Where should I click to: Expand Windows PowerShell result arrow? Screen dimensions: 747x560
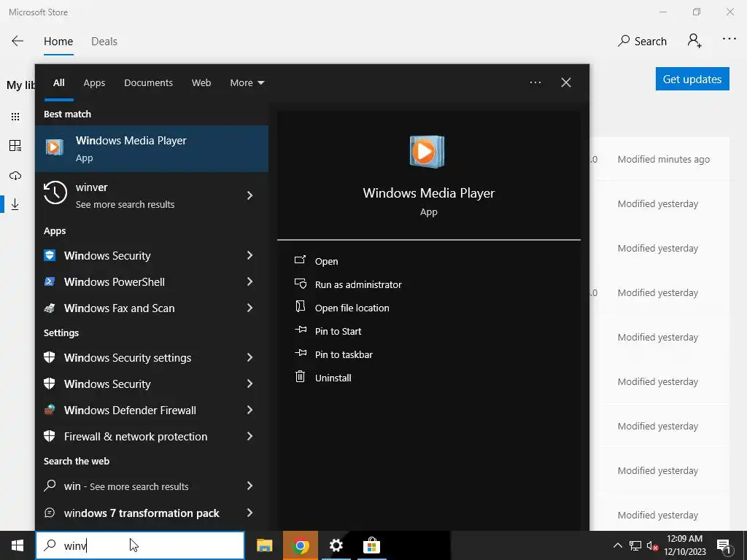tap(249, 281)
